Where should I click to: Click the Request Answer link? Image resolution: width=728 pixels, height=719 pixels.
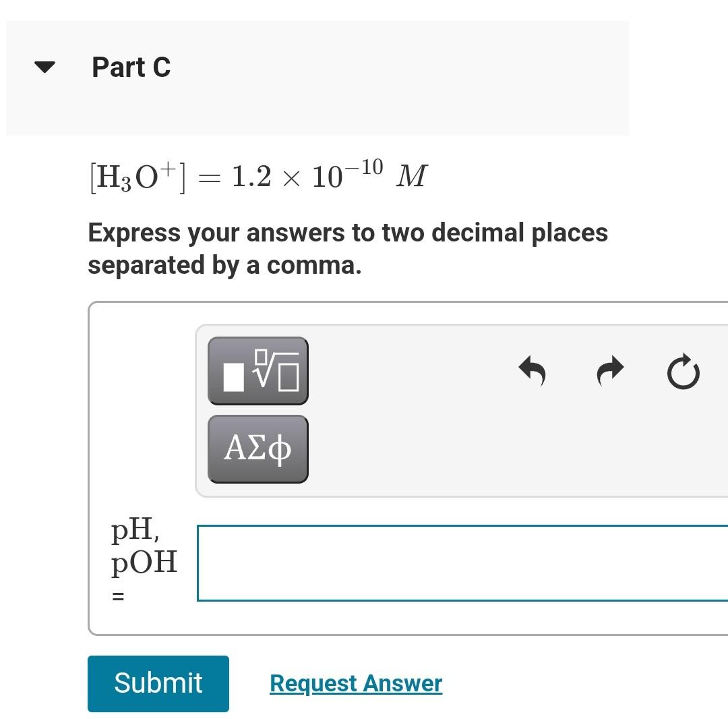pos(355,683)
